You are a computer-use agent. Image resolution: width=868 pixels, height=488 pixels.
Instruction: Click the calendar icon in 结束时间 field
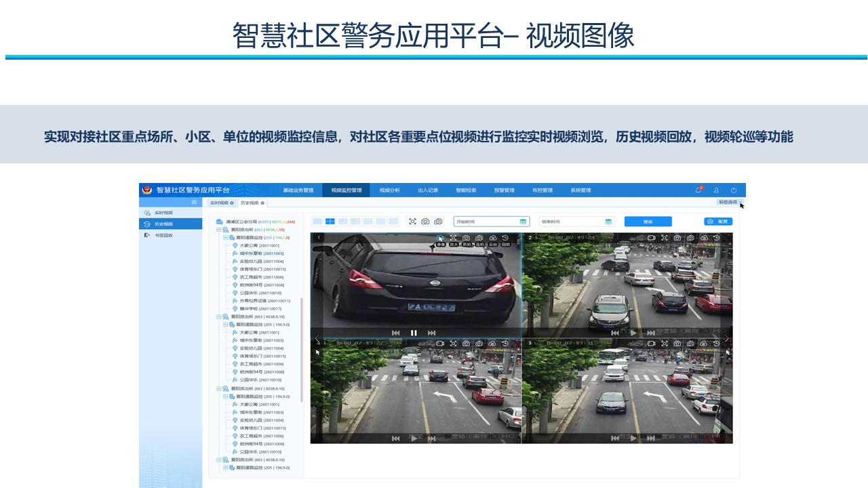pyautogui.click(x=608, y=222)
